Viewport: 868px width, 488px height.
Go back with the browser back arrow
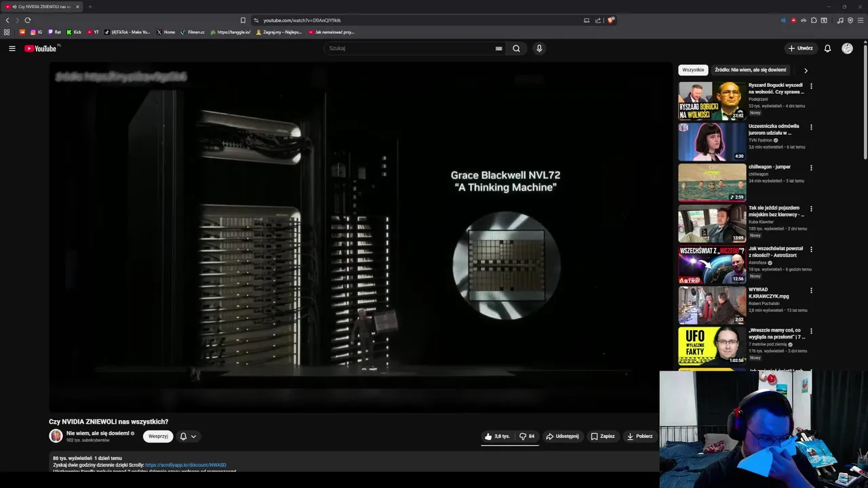coord(7,20)
